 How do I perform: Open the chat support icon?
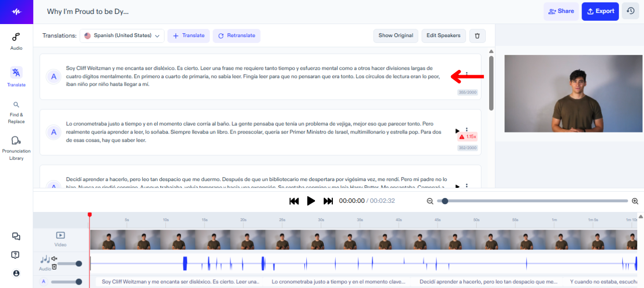coord(16,236)
